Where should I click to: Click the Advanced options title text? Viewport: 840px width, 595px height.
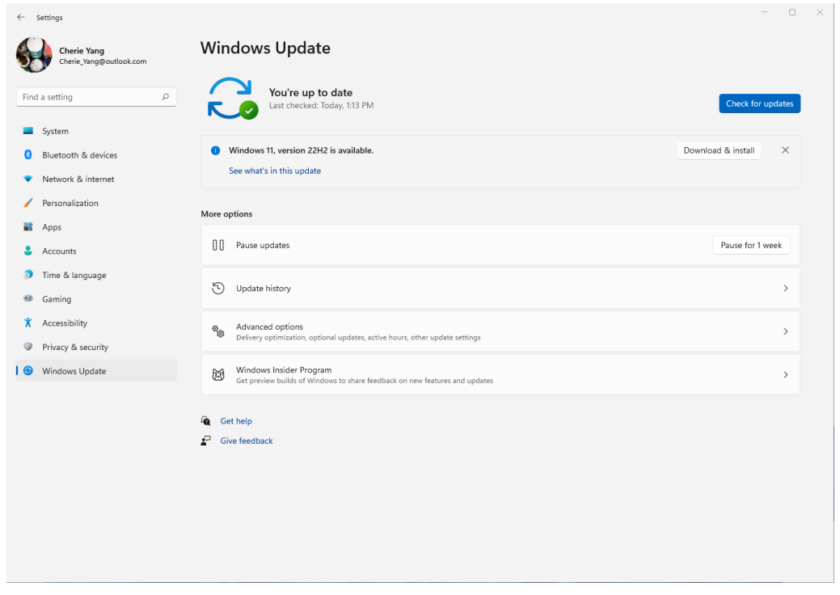click(x=269, y=327)
